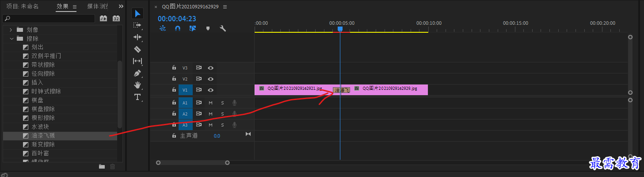The height and width of the screenshot is (177, 644).
Task: Click accelerated effects filter icon
Action: point(103,19)
